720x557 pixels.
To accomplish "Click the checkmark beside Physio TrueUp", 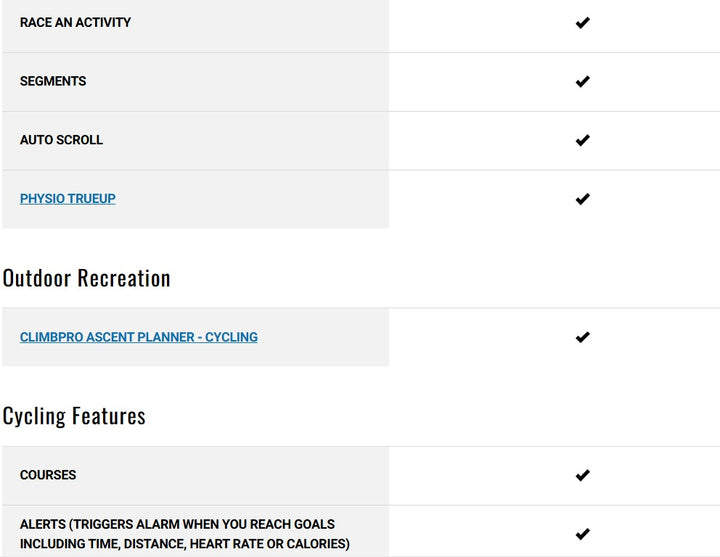I will 582,199.
